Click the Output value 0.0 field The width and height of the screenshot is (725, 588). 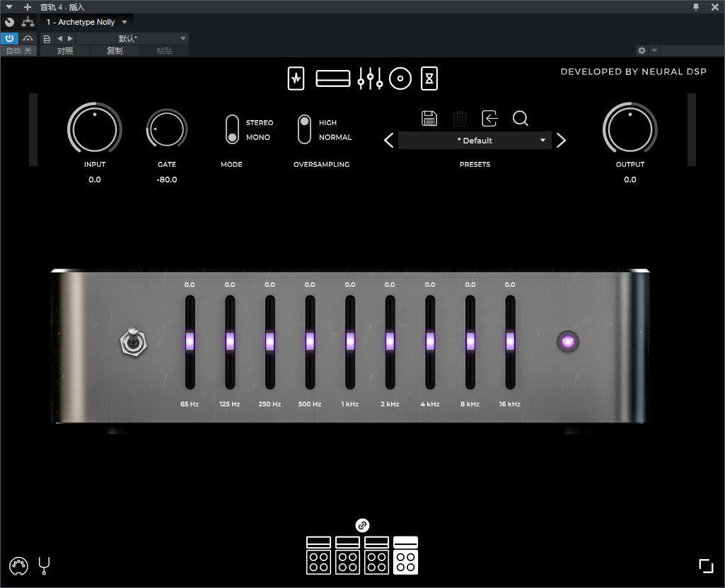pyautogui.click(x=630, y=180)
